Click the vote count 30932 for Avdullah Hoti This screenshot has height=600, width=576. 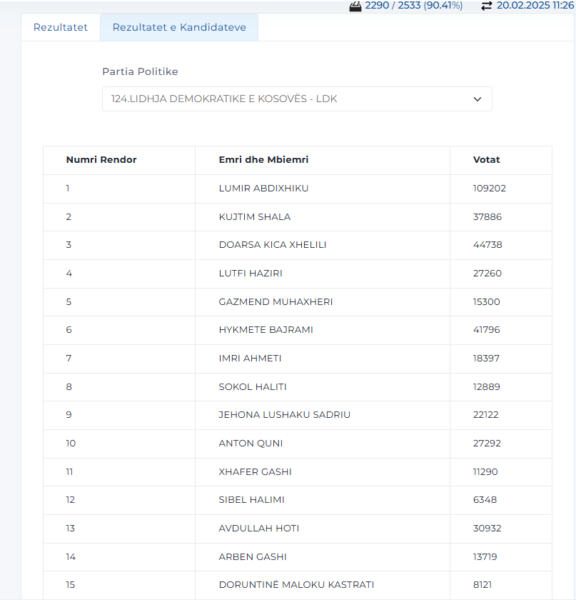(x=487, y=528)
